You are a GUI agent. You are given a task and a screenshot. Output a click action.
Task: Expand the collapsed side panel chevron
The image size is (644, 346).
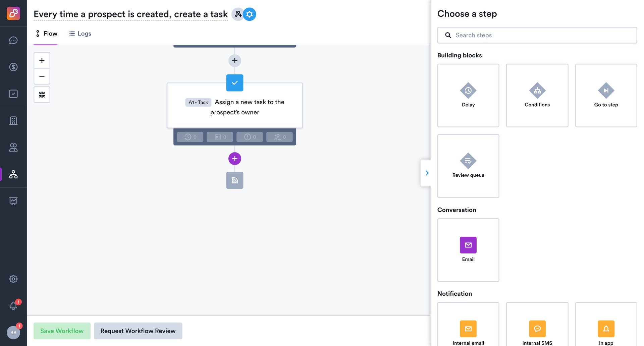coord(427,173)
